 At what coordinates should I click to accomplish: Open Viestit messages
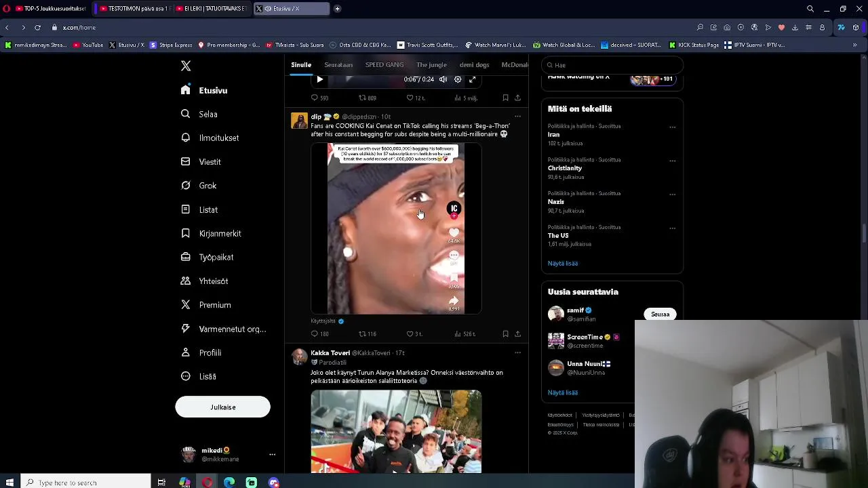(x=201, y=162)
